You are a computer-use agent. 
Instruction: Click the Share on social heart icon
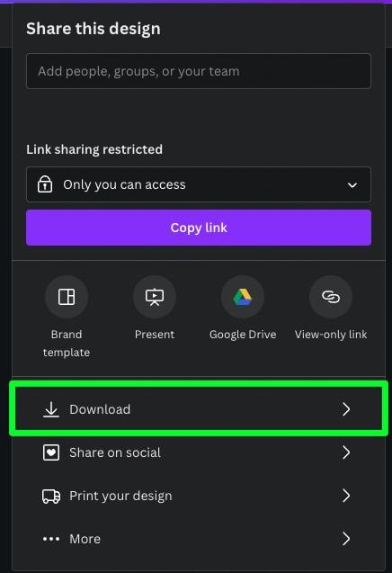click(51, 452)
